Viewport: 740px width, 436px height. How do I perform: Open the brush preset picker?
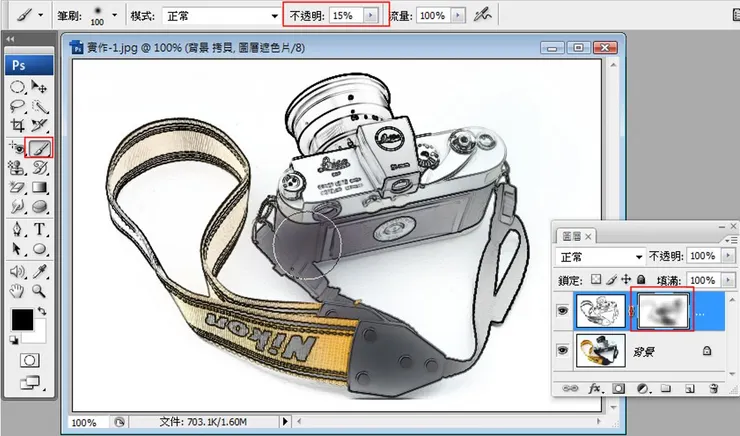click(x=114, y=15)
